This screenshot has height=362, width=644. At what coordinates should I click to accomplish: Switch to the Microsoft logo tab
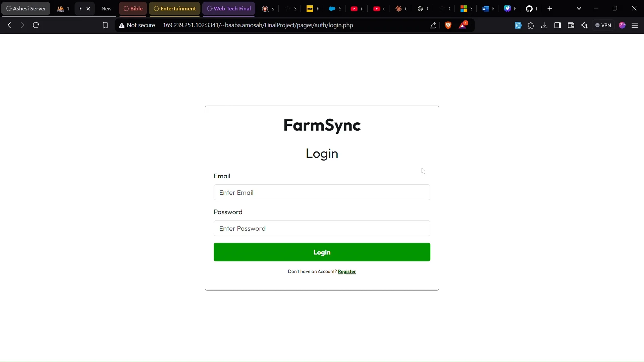click(x=466, y=9)
